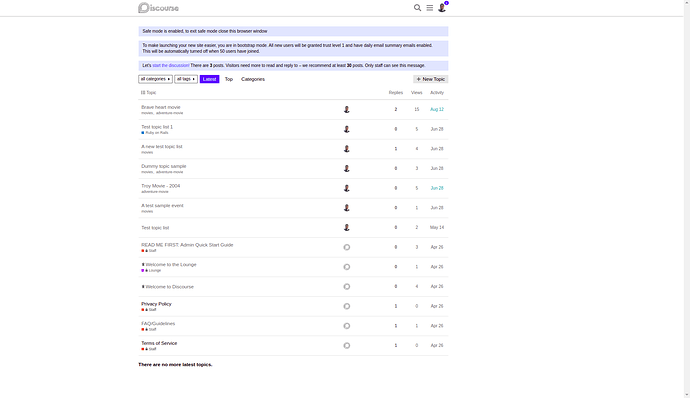Click Staff category badge under READ ME FIRST
This screenshot has height=398, width=690.
[x=149, y=251]
